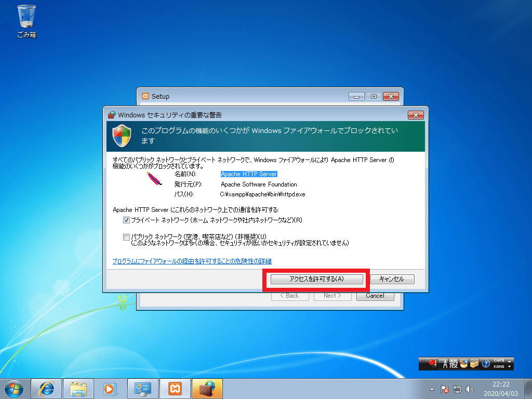Open Windows Explorer from the taskbar
The image size is (532, 399).
[78, 389]
